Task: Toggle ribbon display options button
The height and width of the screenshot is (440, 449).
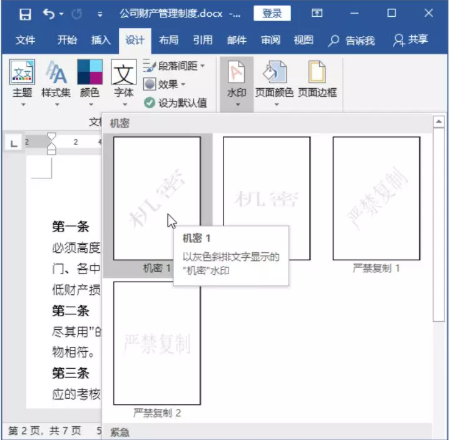Action: point(317,13)
